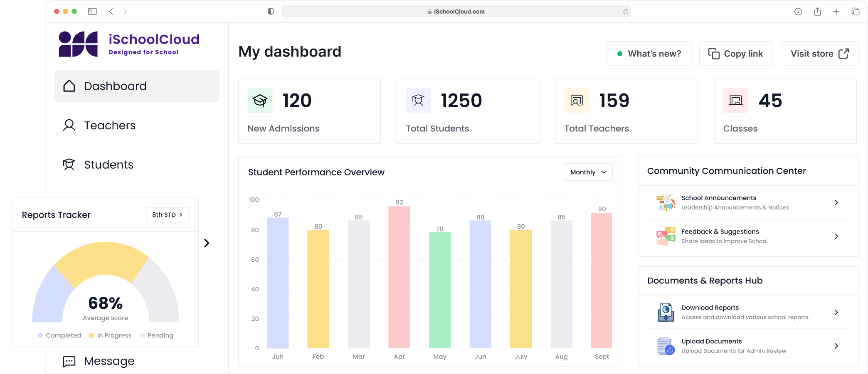Click the Visit store button
The image size is (868, 374).
point(819,54)
